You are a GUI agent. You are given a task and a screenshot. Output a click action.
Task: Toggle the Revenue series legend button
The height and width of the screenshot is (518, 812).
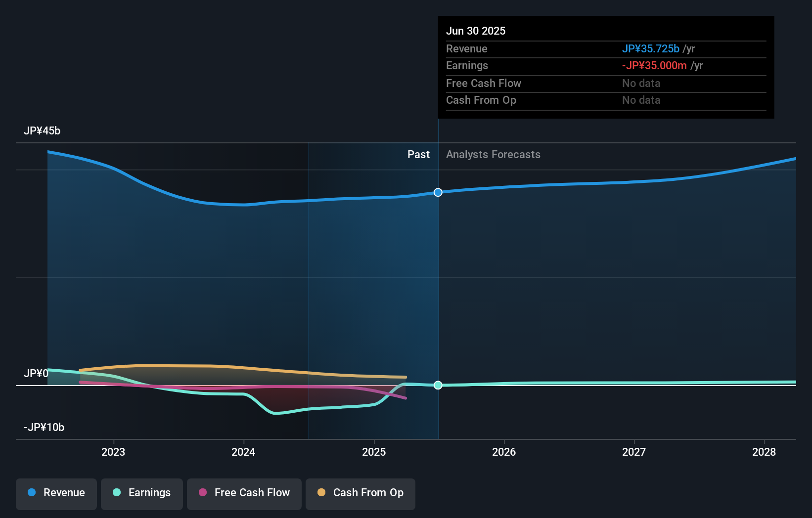(x=56, y=494)
